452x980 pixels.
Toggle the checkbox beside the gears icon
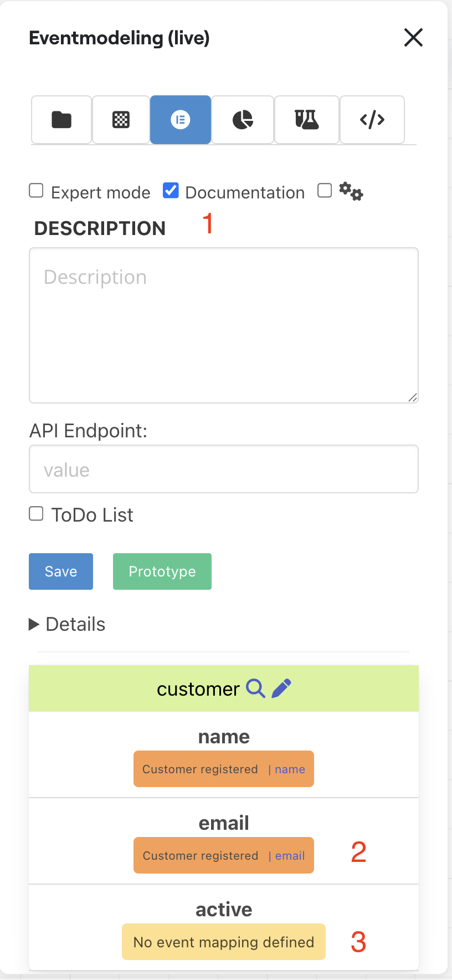click(325, 191)
